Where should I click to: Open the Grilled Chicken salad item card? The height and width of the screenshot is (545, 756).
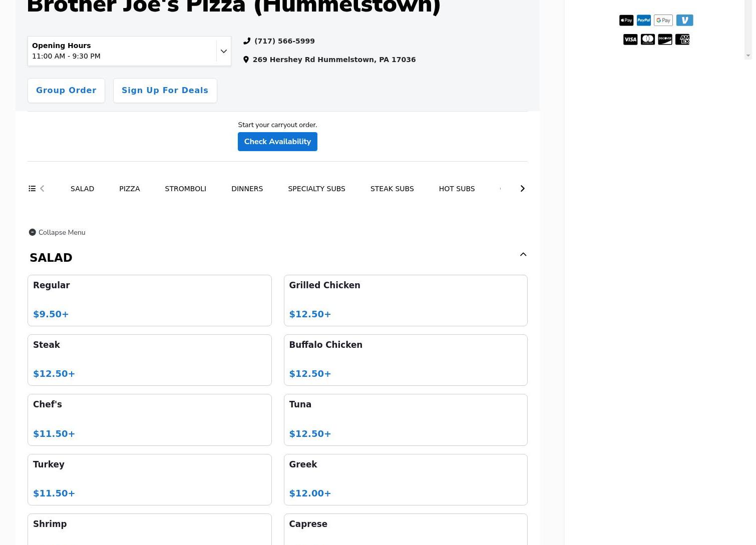[x=406, y=300]
